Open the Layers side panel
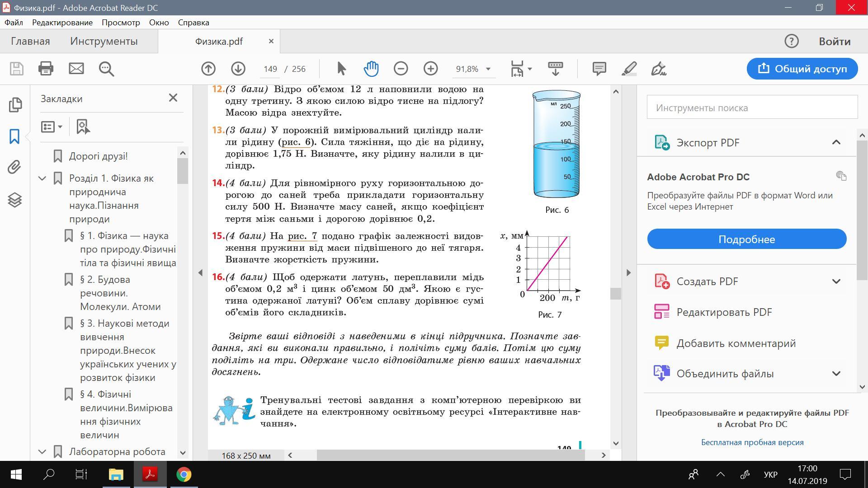 pyautogui.click(x=14, y=200)
